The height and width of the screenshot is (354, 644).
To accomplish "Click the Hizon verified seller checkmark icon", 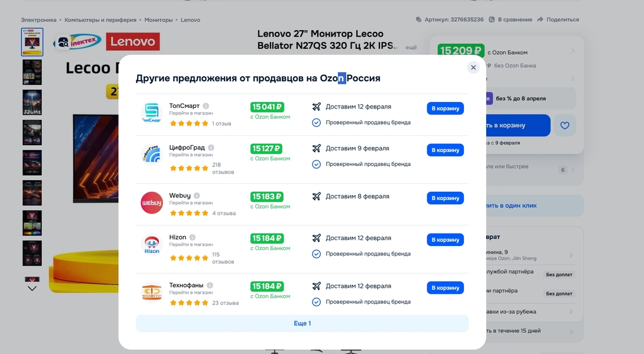I will coord(316,254).
